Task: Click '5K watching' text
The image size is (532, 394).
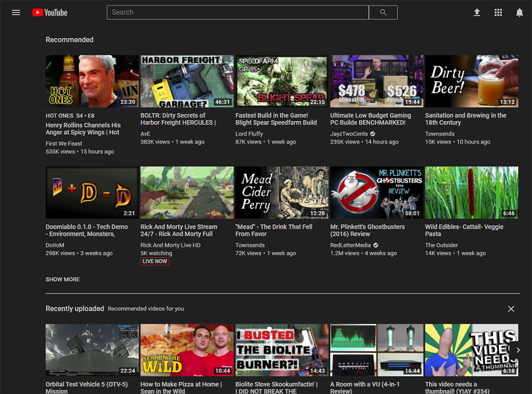Action: (x=156, y=253)
